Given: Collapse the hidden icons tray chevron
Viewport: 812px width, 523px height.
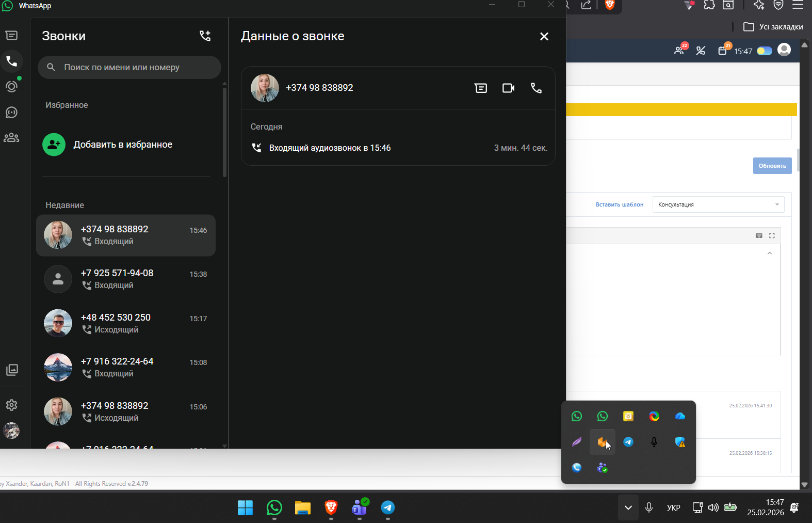Looking at the screenshot, I should point(628,508).
